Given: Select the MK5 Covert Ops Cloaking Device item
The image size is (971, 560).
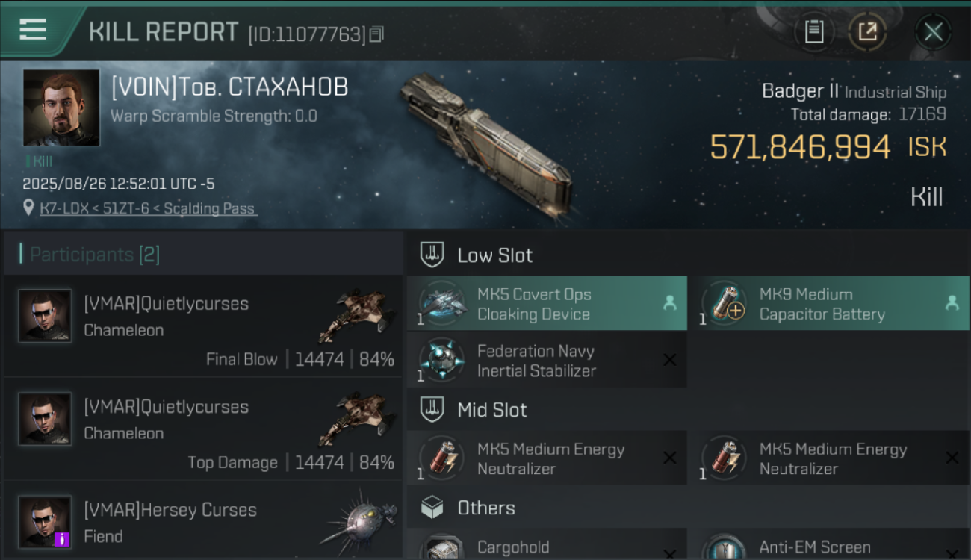Looking at the screenshot, I should pyautogui.click(x=547, y=303).
